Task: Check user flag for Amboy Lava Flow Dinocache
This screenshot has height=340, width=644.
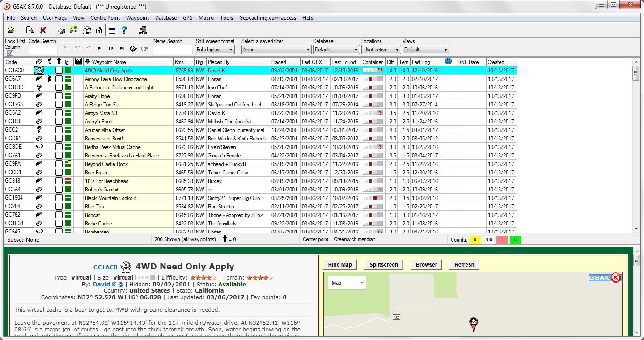Action: (59, 79)
